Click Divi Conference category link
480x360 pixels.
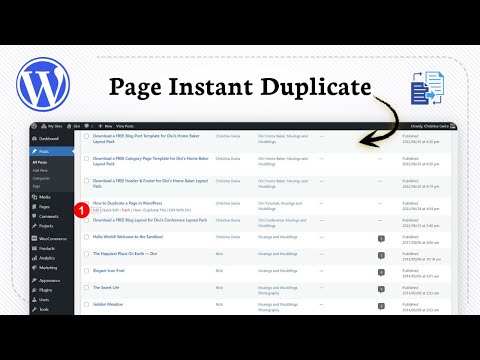272,220
